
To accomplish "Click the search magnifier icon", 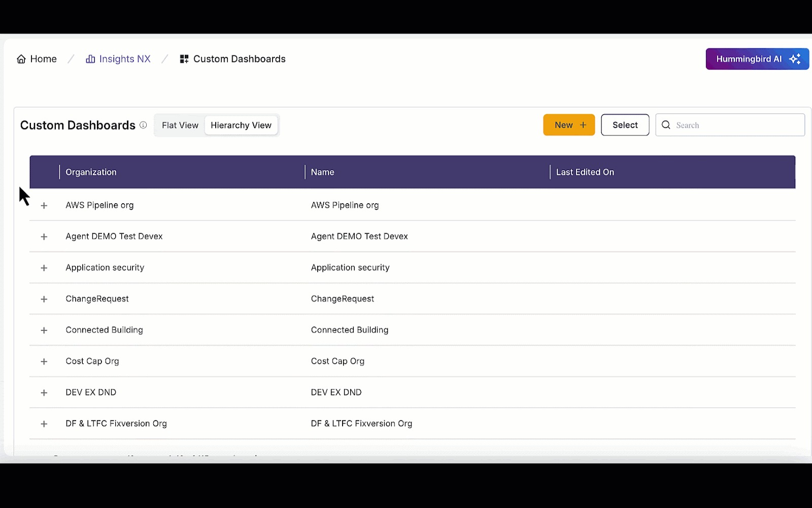I will pos(666,125).
